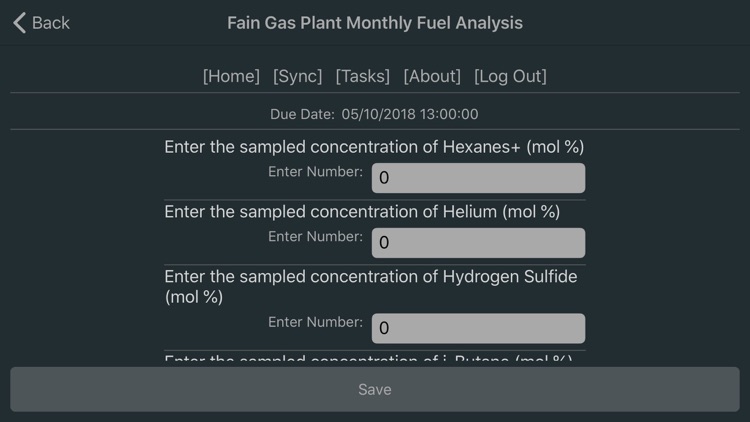The height and width of the screenshot is (422, 750).
Task: Open the [About] page
Action: (x=432, y=76)
